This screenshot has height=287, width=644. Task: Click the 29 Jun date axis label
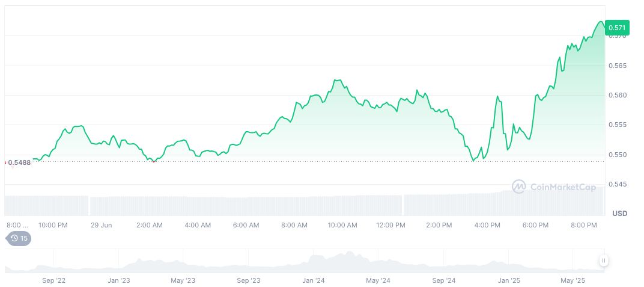pos(102,225)
